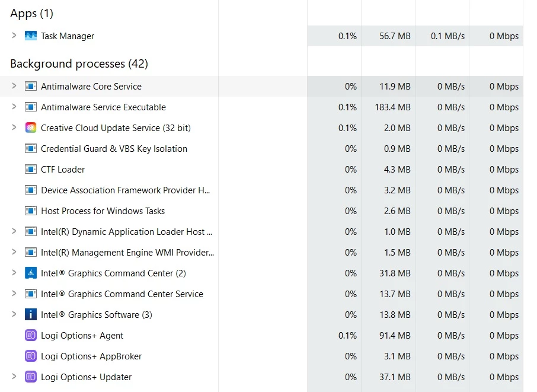Click the Intel(R) Management Engine WMI icon
Viewport: 537px width, 392px height.
click(x=30, y=252)
